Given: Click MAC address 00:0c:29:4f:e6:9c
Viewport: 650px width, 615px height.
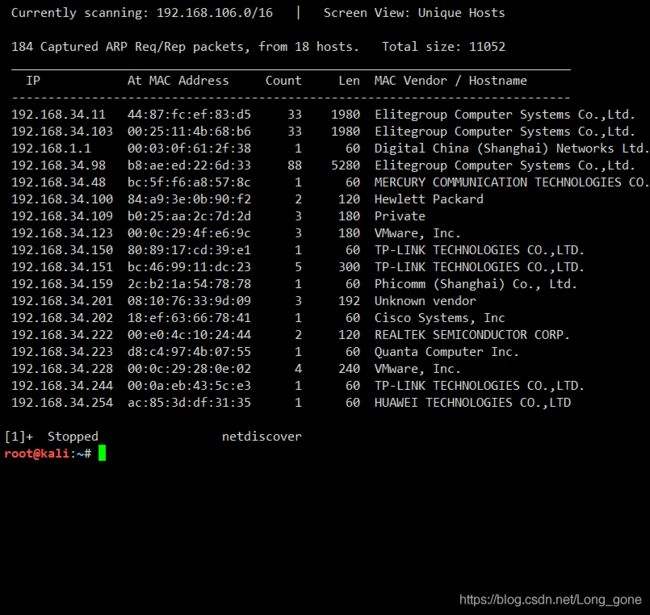Looking at the screenshot, I should 189,233.
